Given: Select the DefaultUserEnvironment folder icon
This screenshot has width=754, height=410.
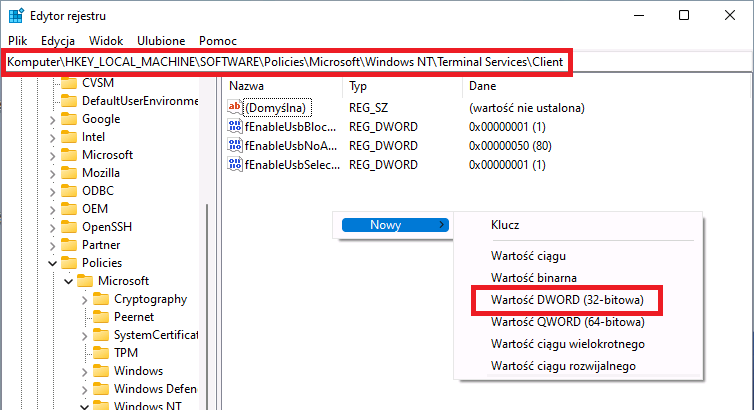Looking at the screenshot, I should click(x=69, y=101).
